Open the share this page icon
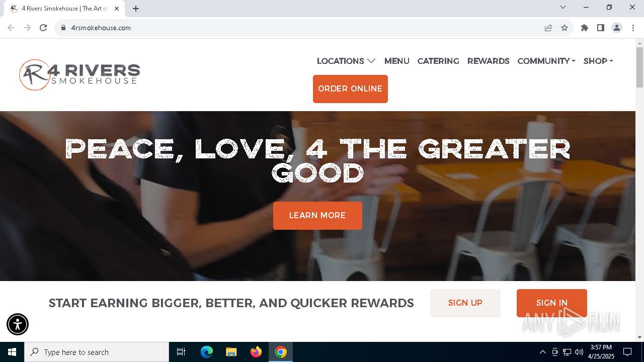The image size is (644, 362). (x=548, y=28)
